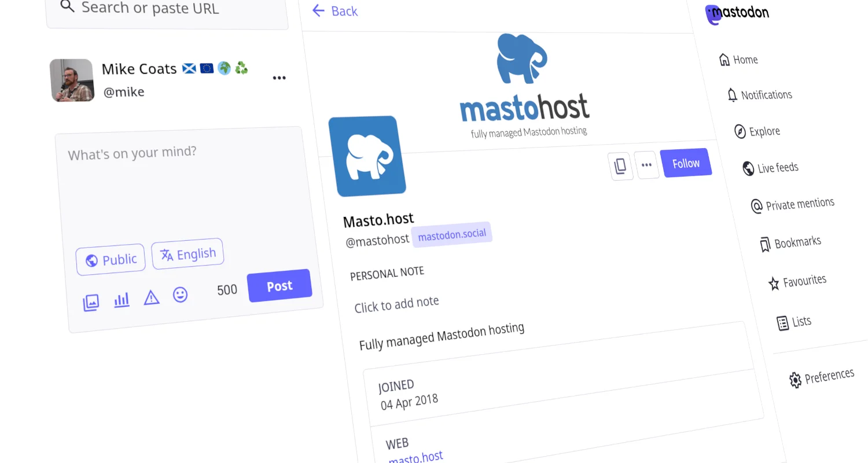Open Explore in the navigation
Screen dimensions: 868x463
pyautogui.click(x=757, y=131)
